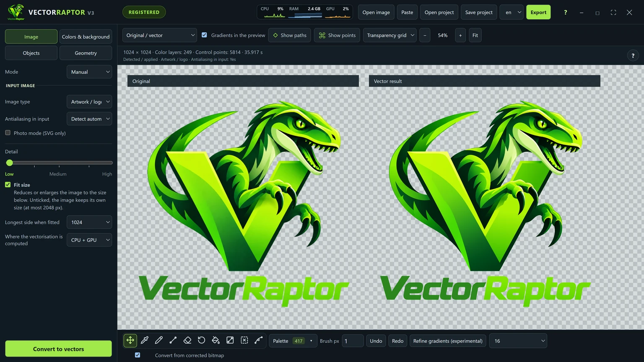
Task: Select the box-with-diagonal-line tool icon
Action: tap(230, 341)
